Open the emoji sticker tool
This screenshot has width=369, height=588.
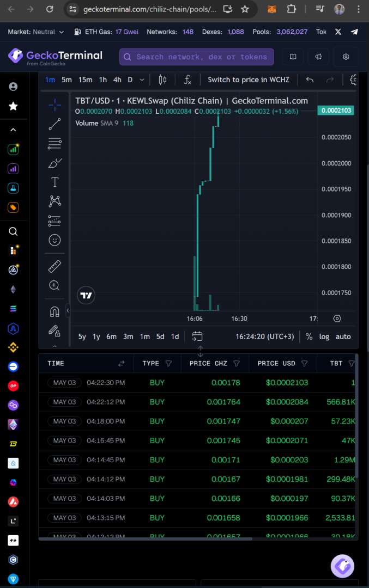[x=55, y=240]
